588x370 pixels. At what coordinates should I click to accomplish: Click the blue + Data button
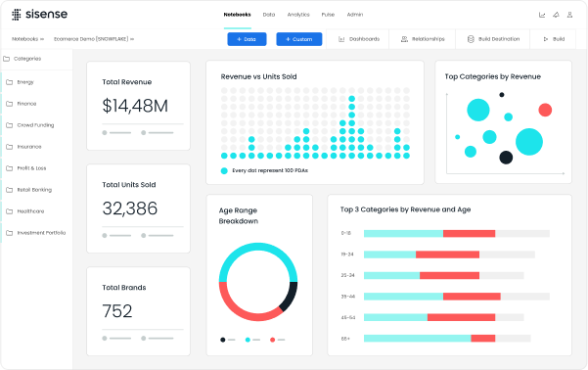click(247, 39)
